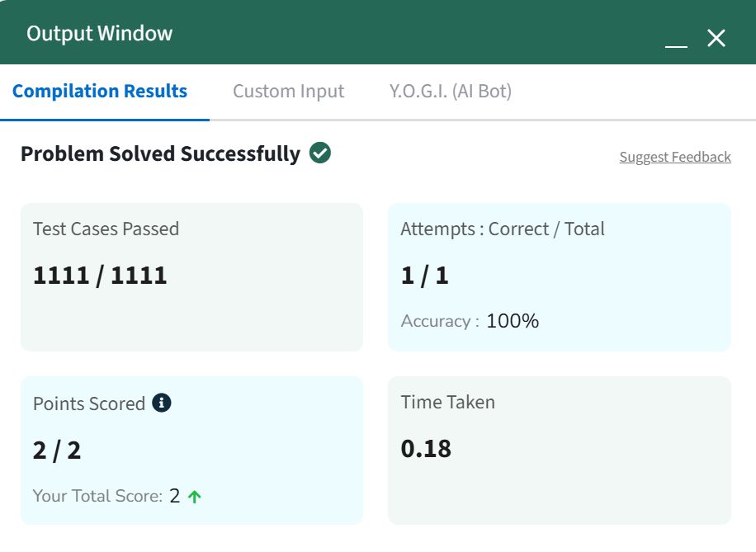Select the Points Scored card

coord(192,451)
